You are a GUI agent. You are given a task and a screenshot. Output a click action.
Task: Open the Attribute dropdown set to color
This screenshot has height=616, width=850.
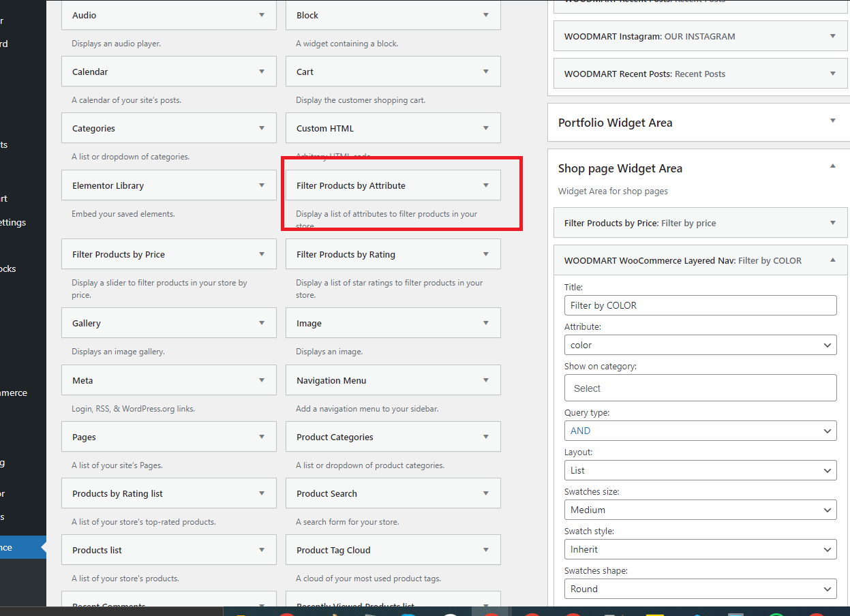coord(700,345)
